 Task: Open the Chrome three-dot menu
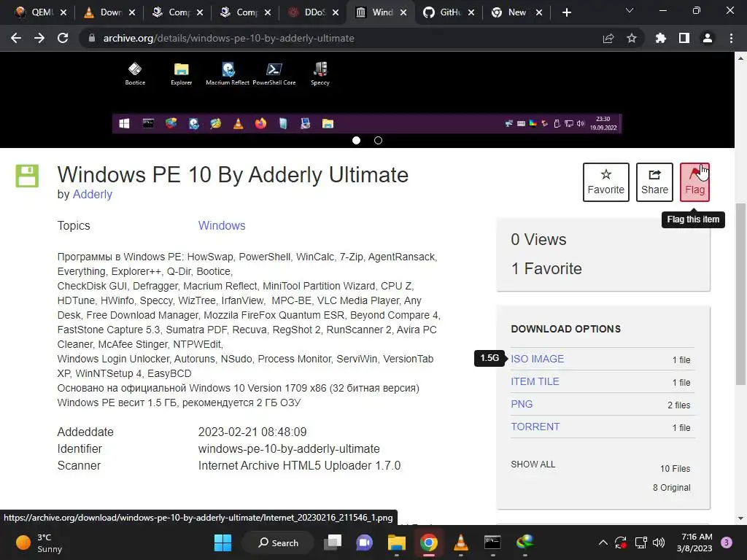731,38
